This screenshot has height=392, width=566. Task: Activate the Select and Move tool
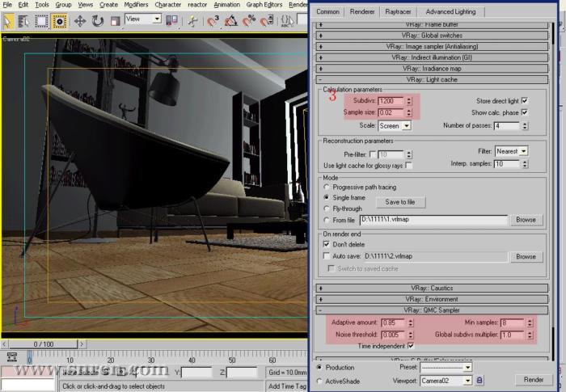[x=80, y=20]
